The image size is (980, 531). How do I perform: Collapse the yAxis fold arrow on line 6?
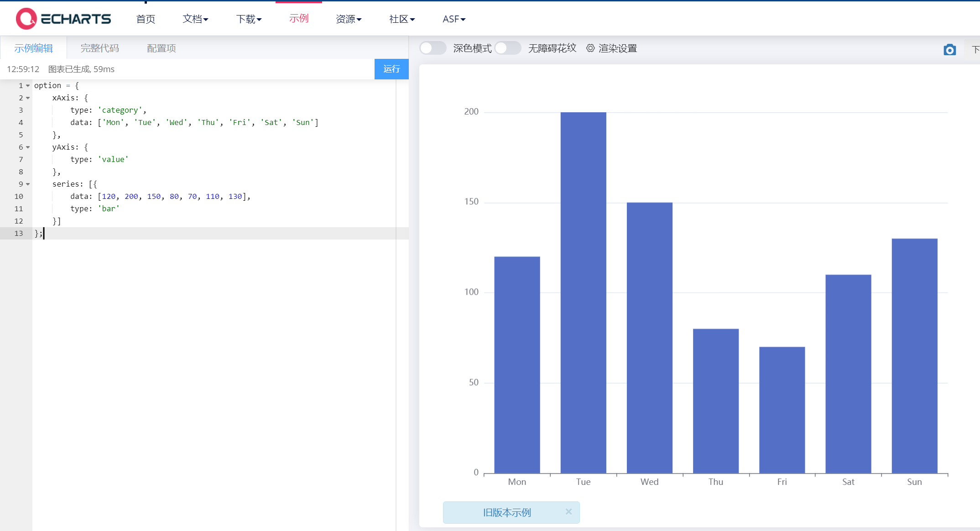[x=28, y=147]
